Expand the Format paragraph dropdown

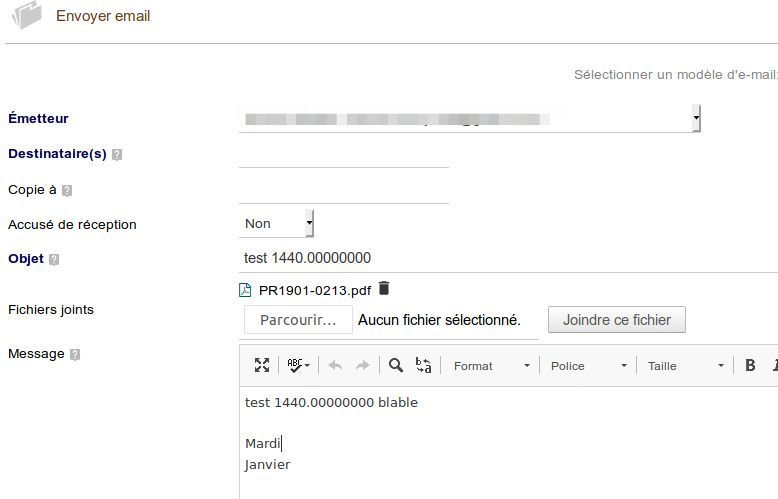(x=491, y=366)
